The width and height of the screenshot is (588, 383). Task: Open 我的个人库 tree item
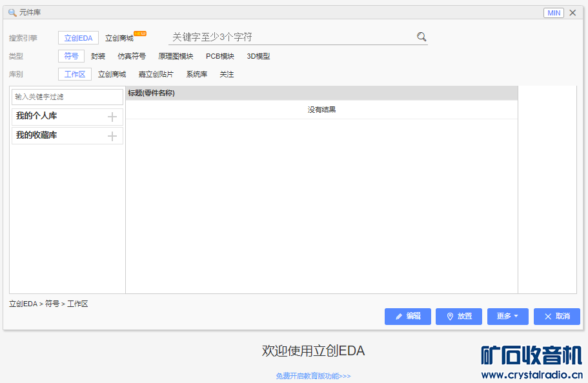67,117
